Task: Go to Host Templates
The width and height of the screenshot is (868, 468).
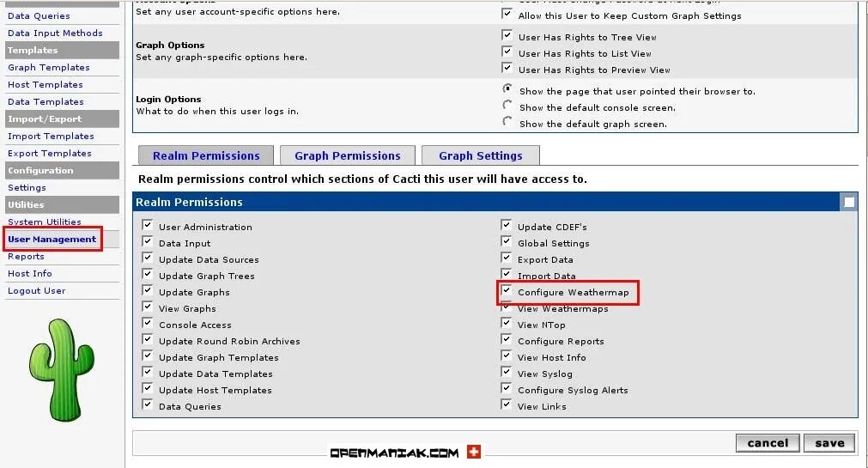Action: pyautogui.click(x=46, y=85)
